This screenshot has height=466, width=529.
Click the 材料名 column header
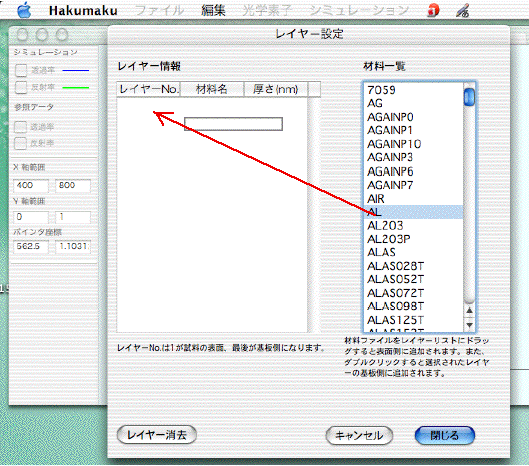point(212,89)
